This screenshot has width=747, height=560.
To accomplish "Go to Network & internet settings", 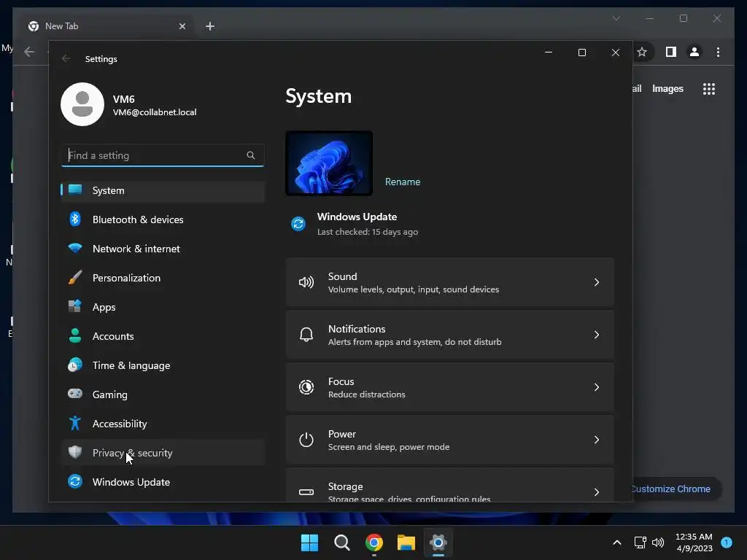I will pos(163,249).
